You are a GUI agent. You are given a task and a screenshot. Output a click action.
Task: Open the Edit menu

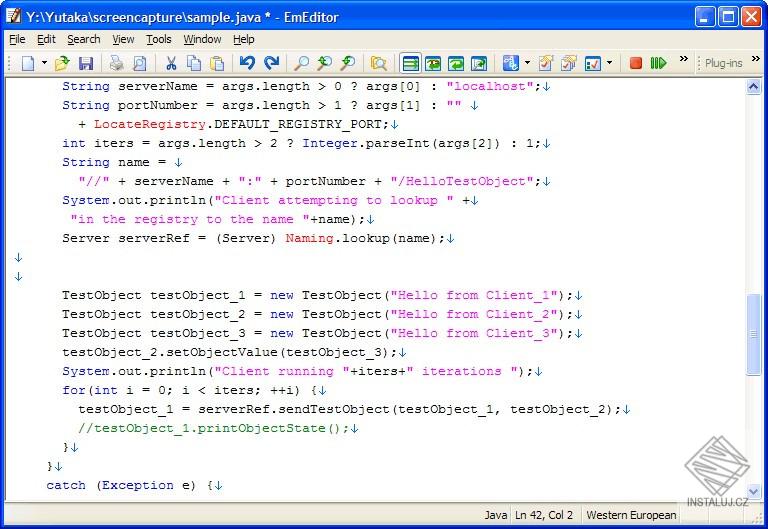tap(47, 39)
